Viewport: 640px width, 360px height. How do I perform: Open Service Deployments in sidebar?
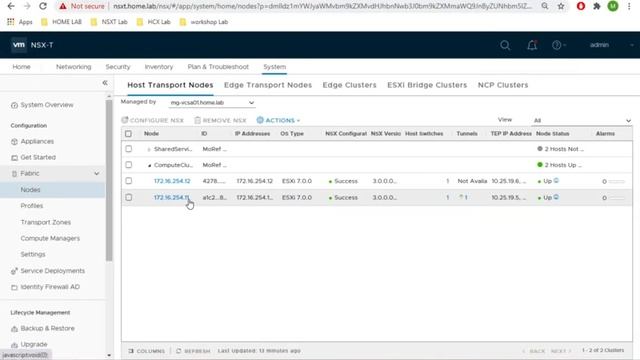(48, 271)
